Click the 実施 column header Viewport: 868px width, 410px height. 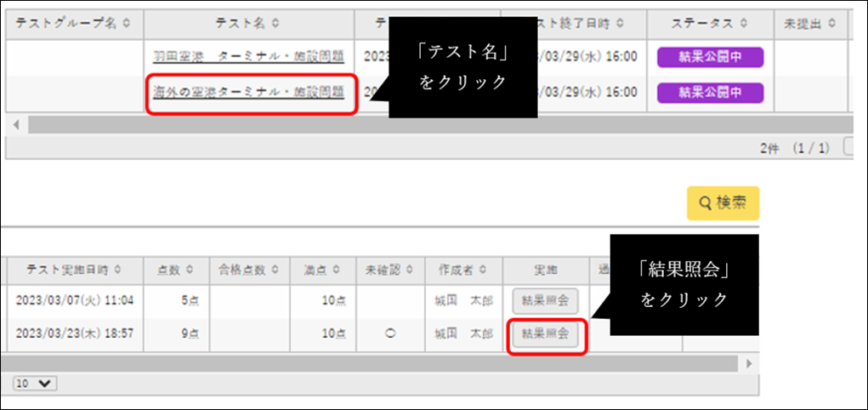(547, 270)
